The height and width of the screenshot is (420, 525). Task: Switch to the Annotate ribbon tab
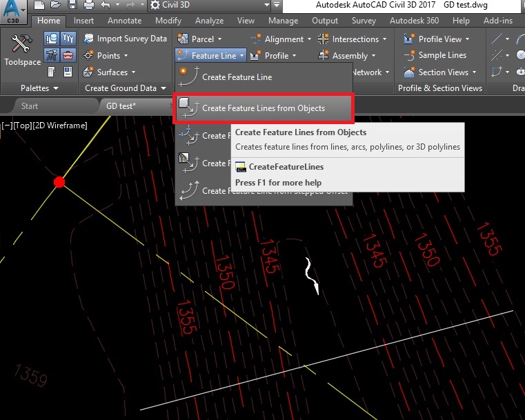tap(125, 21)
